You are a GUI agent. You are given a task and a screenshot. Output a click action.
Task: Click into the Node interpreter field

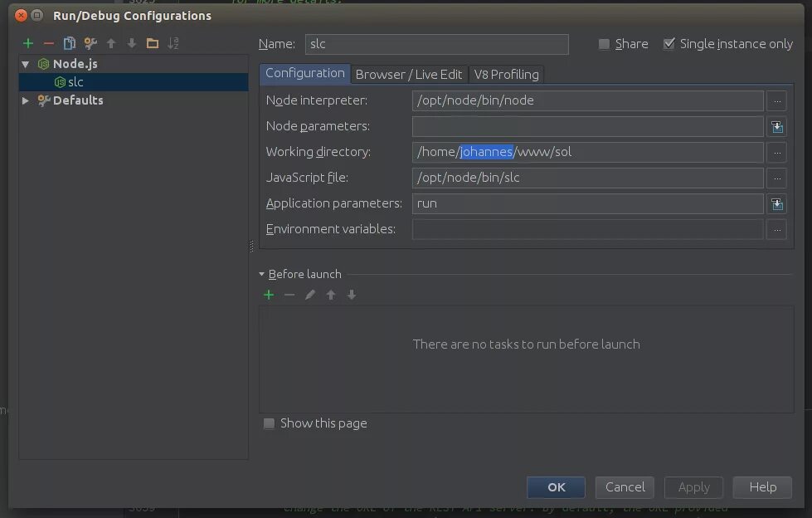click(588, 100)
